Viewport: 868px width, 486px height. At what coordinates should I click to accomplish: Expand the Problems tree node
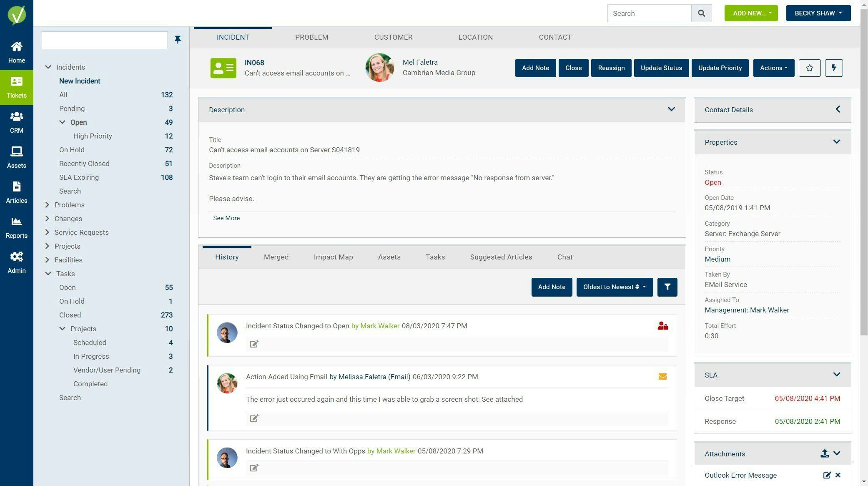click(47, 205)
